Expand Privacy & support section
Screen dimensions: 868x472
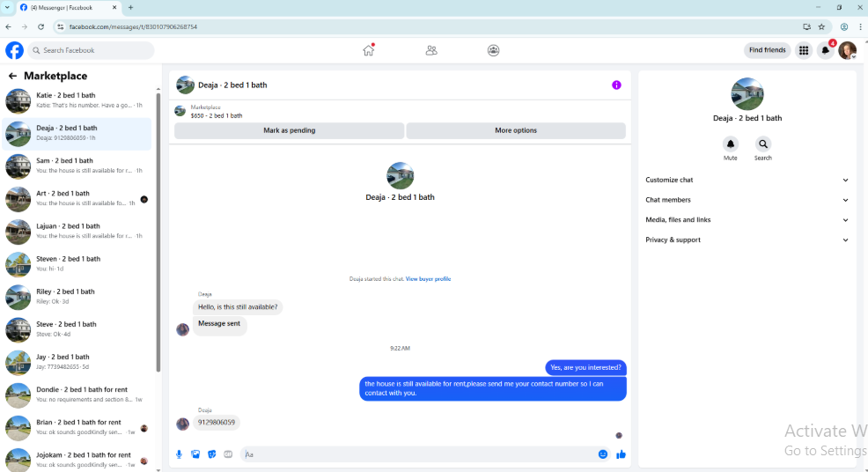747,240
